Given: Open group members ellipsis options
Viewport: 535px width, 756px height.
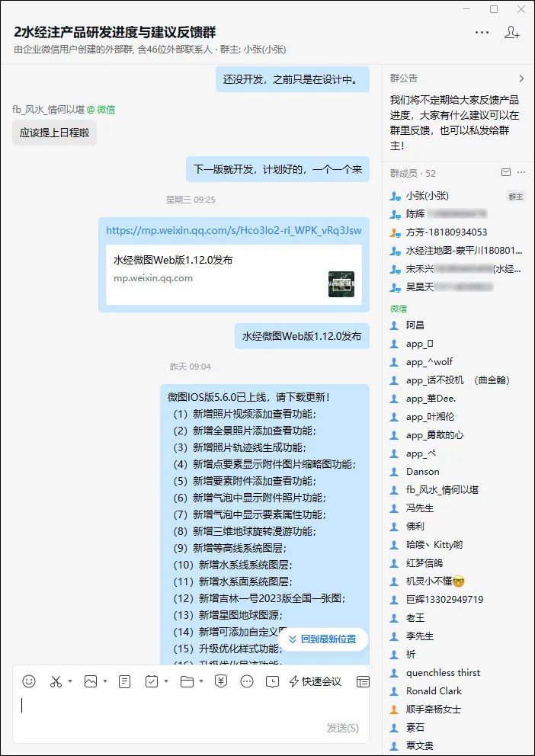Looking at the screenshot, I should [x=521, y=172].
